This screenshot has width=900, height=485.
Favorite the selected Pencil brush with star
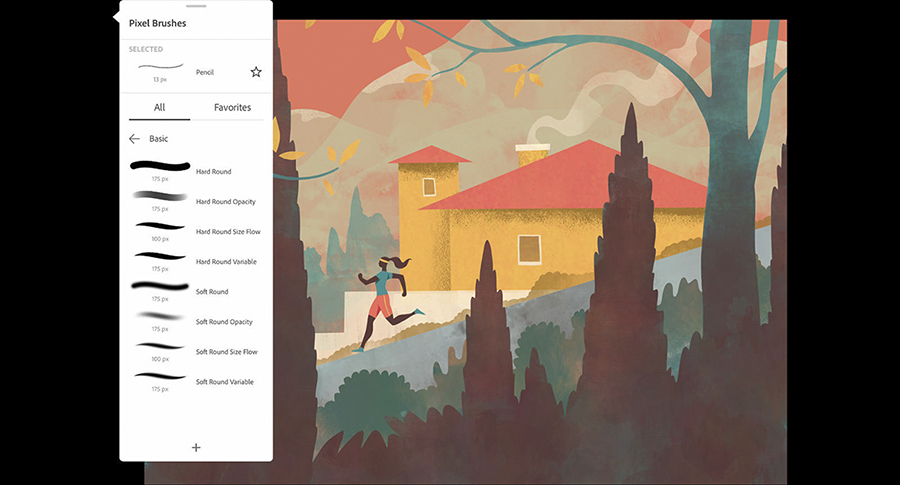(256, 72)
